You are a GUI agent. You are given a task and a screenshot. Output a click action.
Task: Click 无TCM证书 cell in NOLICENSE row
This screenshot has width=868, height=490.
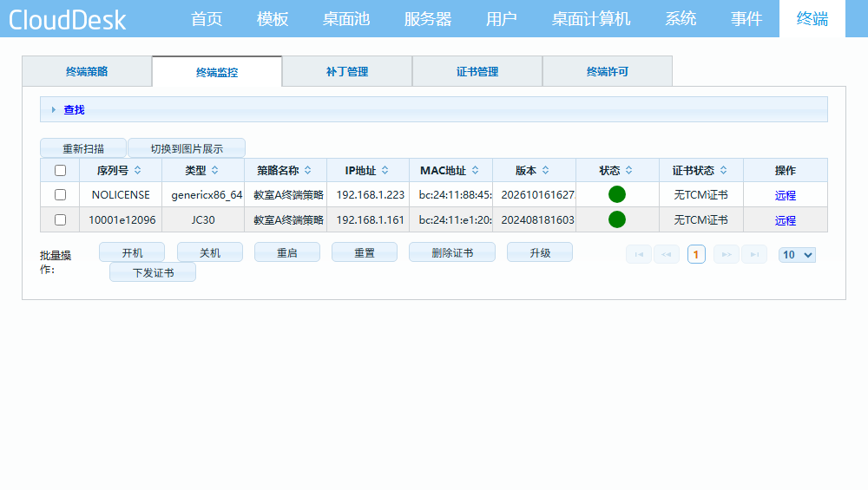(700, 194)
